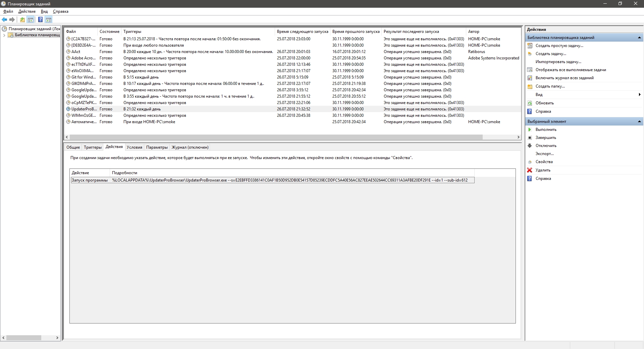Click right arrow of tree pane scrollbar
This screenshot has height=349, width=644.
tap(57, 338)
